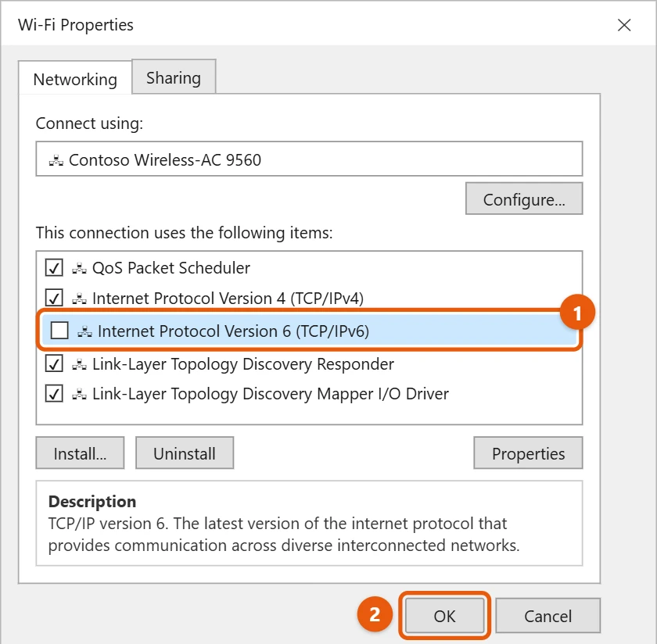Click the TCP/IPv4 item network icon
Image resolution: width=657 pixels, height=644 pixels.
[79, 299]
